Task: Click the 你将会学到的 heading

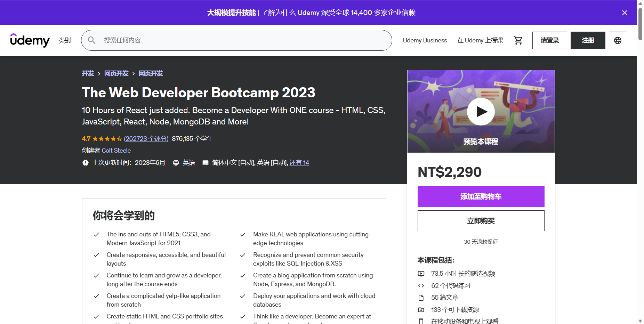Action: pos(124,216)
